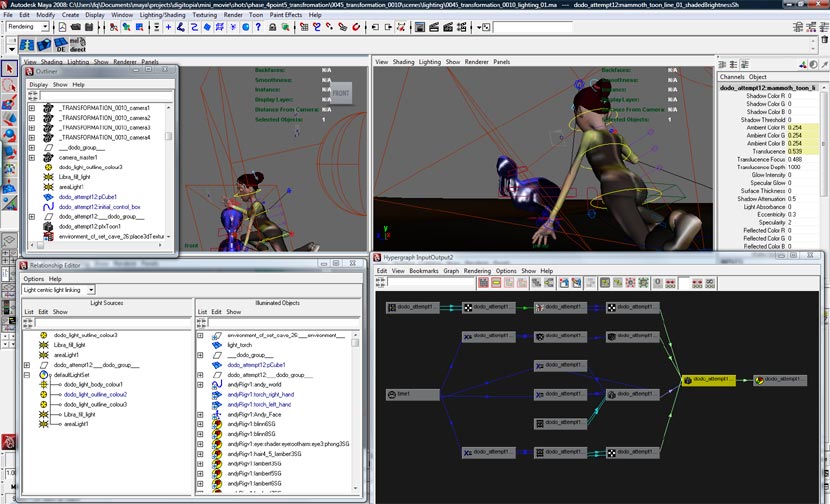This screenshot has width=830, height=504.
Task: Select the yellow highlighted Hypergraph node
Action: (x=708, y=380)
